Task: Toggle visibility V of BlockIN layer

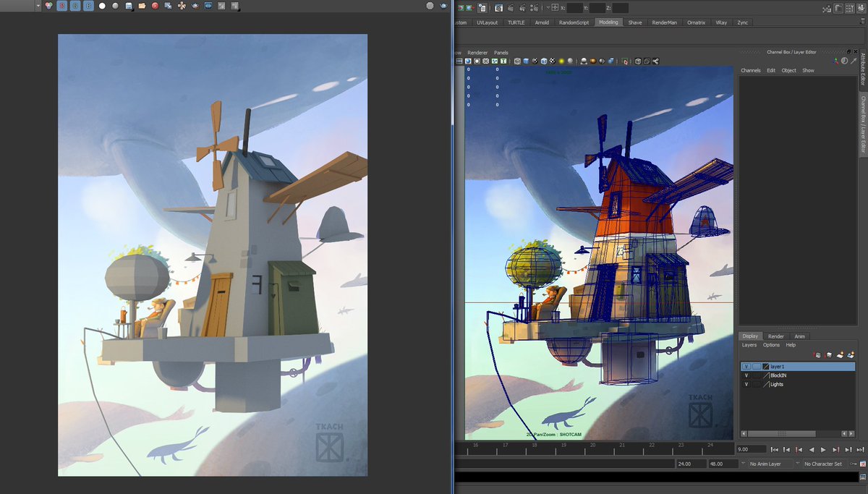Action: click(746, 375)
